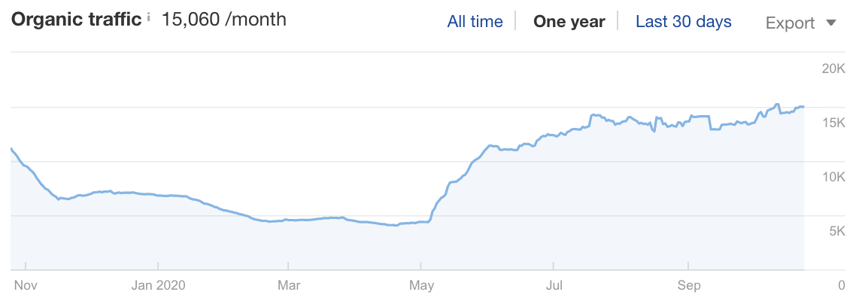Click the info icon beside Organic traffic

[x=149, y=20]
